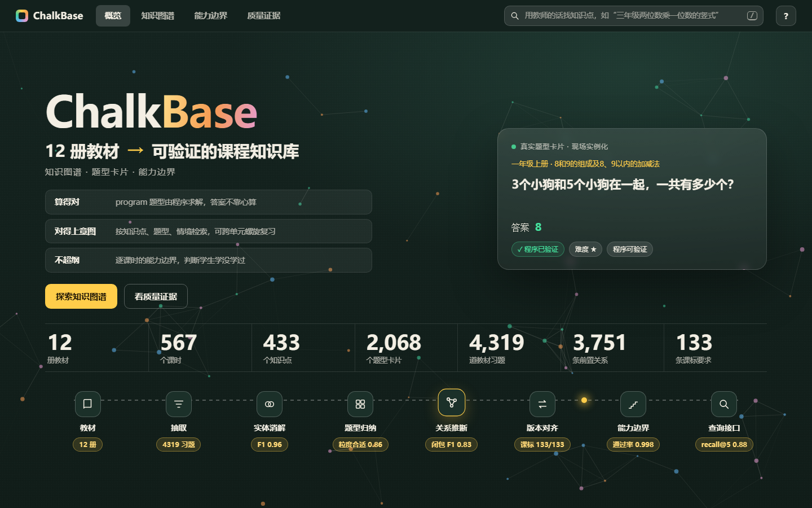Click the search magnifier icon in search bar
Image resolution: width=812 pixels, height=508 pixels.
tap(515, 16)
